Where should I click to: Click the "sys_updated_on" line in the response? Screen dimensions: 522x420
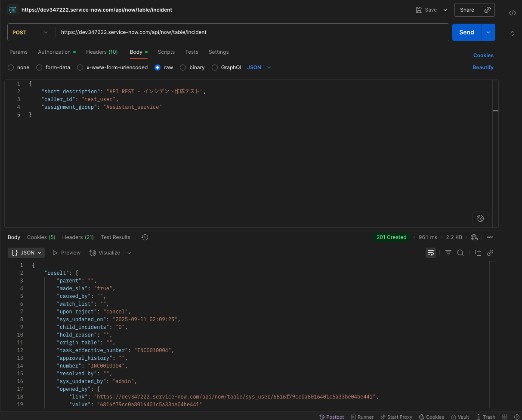pyautogui.click(x=118, y=319)
